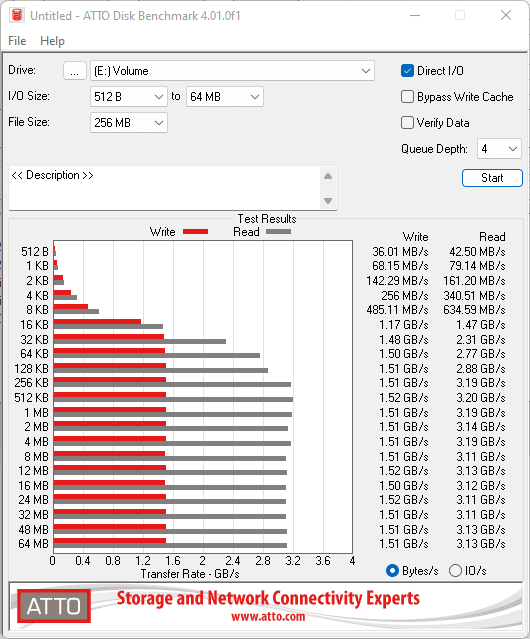530x639 pixels.
Task: Click the 42.50 MB/s read value
Action: click(x=477, y=251)
